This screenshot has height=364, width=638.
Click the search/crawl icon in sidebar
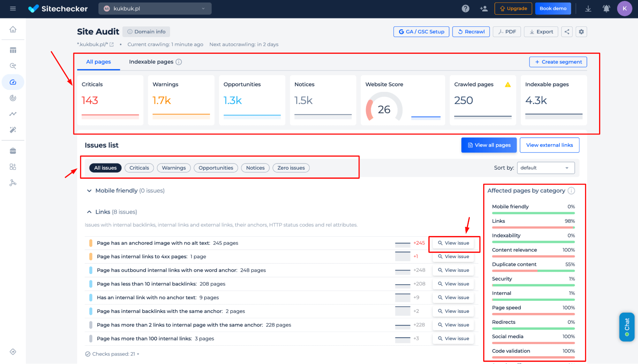pos(13,66)
